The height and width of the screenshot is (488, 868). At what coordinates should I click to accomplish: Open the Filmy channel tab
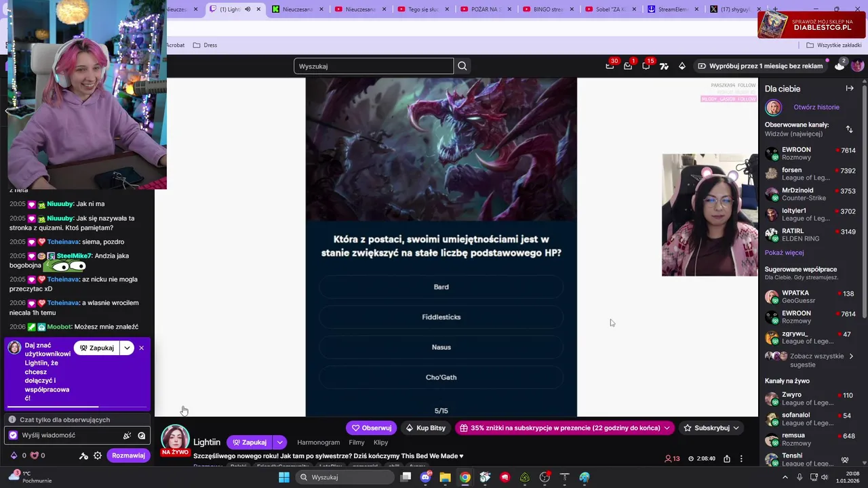tap(357, 443)
